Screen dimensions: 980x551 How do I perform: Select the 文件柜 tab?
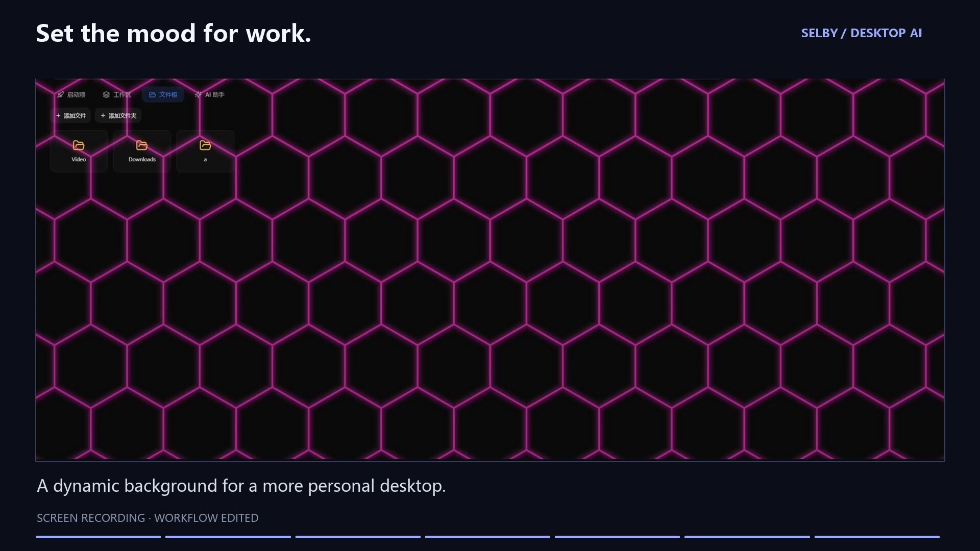click(x=163, y=94)
